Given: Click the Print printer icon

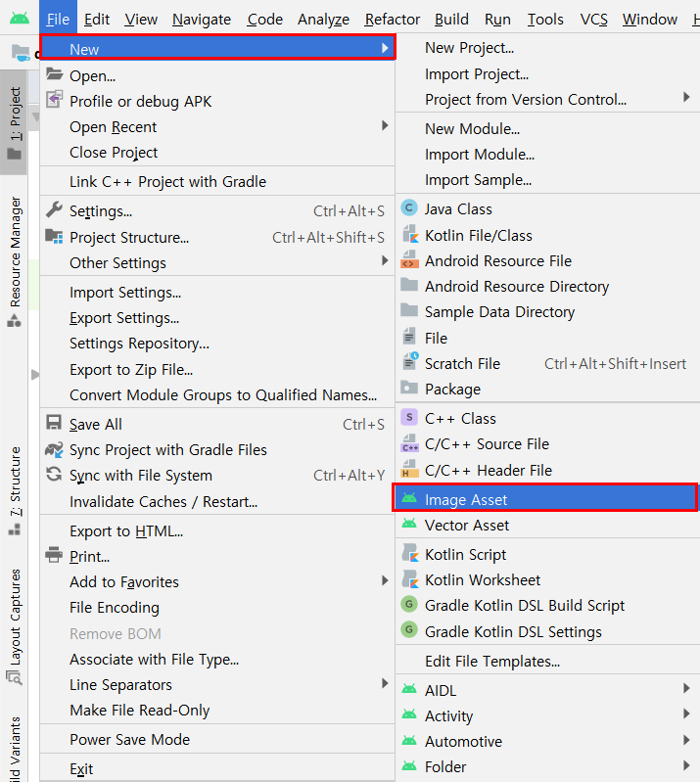Looking at the screenshot, I should point(54,555).
